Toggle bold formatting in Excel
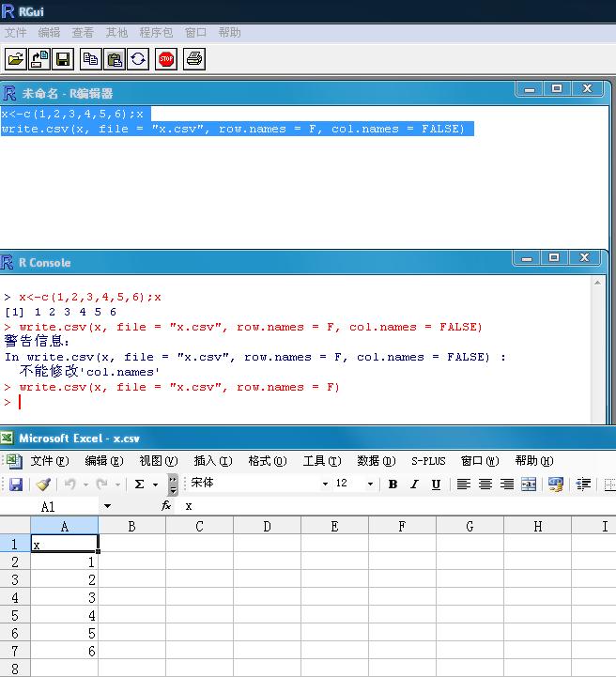The image size is (616, 677). (x=393, y=485)
